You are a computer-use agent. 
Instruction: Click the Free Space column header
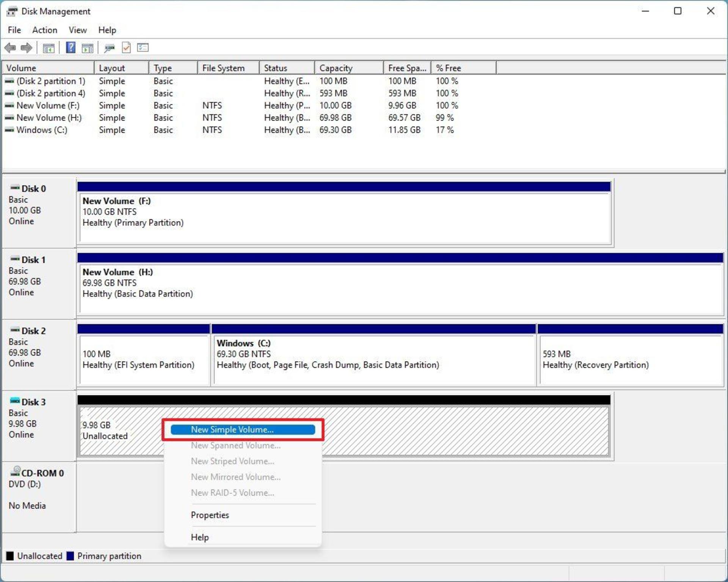coord(407,68)
